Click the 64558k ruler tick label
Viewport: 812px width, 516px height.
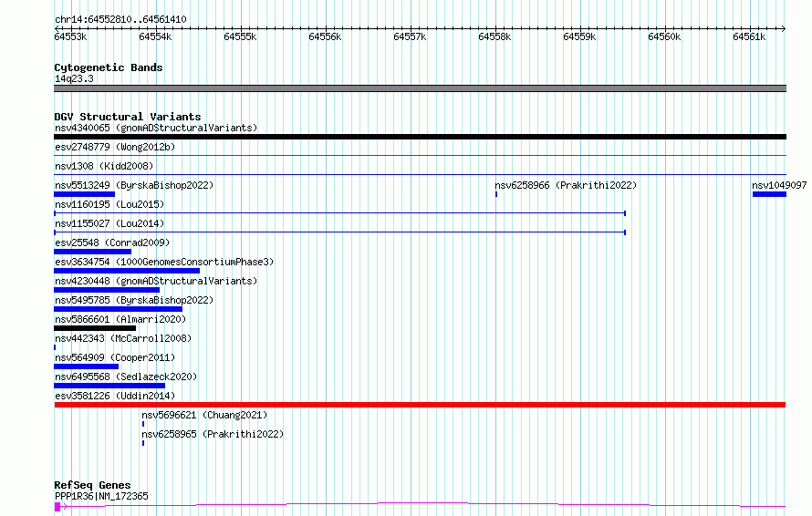(x=494, y=37)
